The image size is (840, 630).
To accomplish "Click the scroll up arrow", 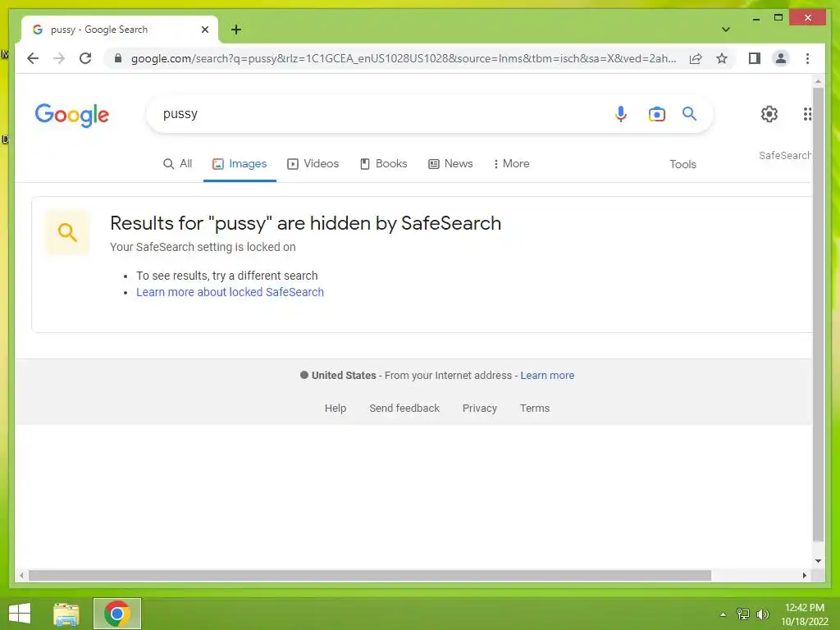I will 818,81.
